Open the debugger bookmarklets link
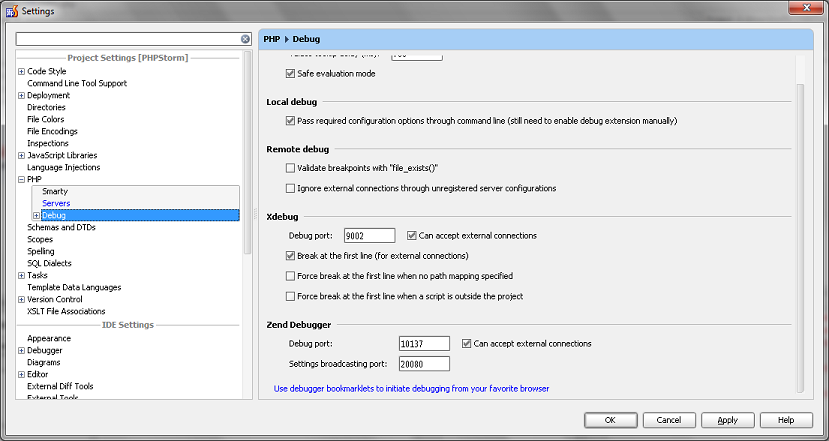 pos(411,389)
